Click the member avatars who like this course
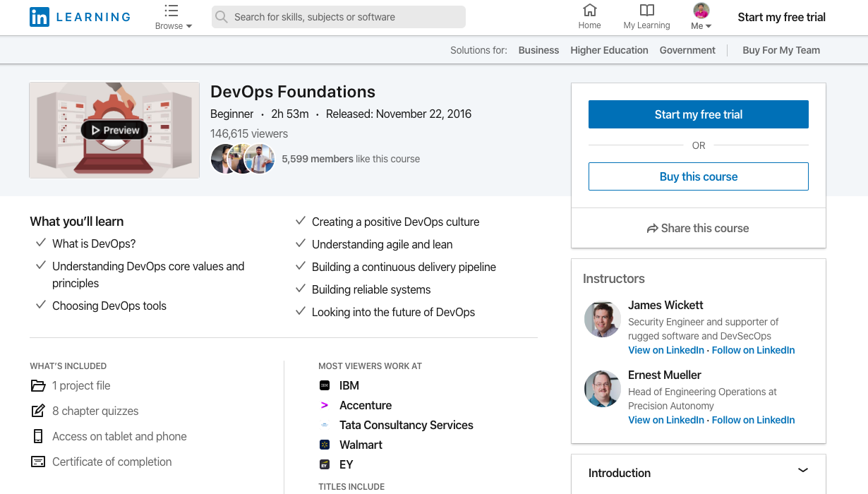 (242, 159)
